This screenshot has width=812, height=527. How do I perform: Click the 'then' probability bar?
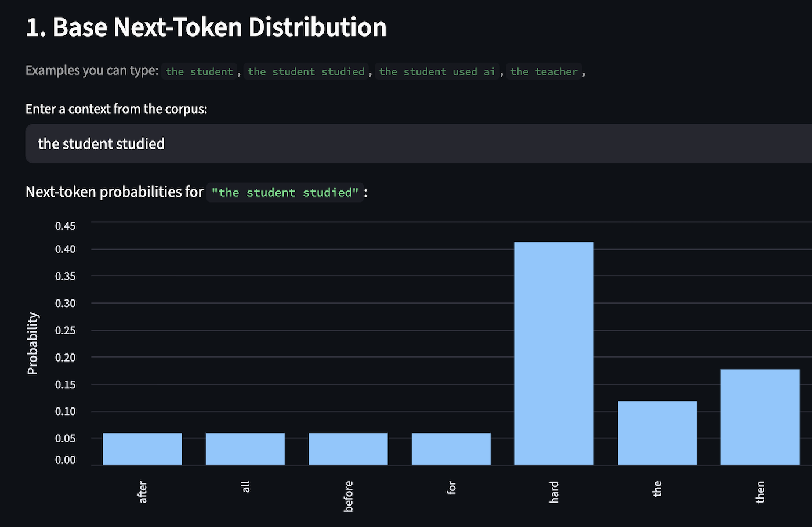[x=760, y=417]
